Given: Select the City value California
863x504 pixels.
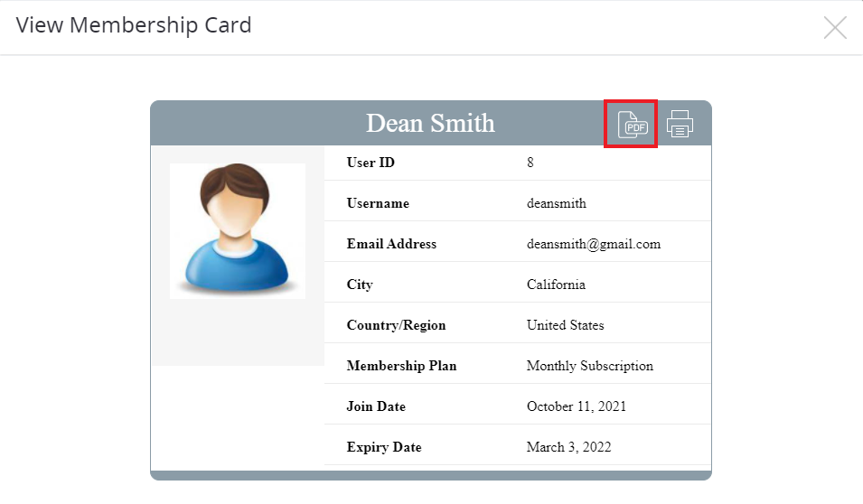Looking at the screenshot, I should coord(556,285).
